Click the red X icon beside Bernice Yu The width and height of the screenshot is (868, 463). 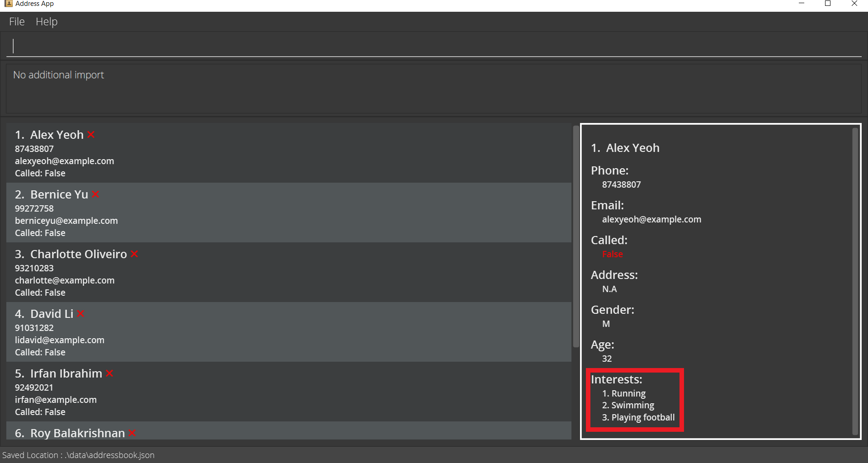tap(95, 194)
